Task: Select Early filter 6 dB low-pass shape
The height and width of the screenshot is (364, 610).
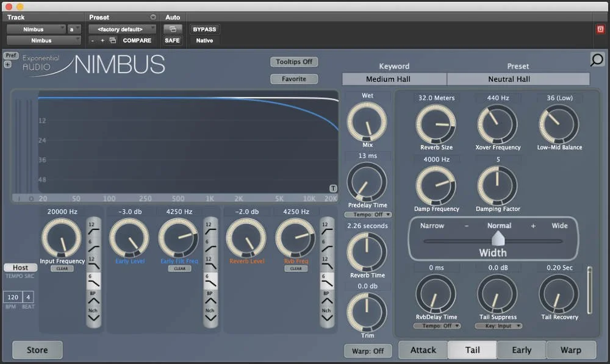Action: click(x=210, y=280)
